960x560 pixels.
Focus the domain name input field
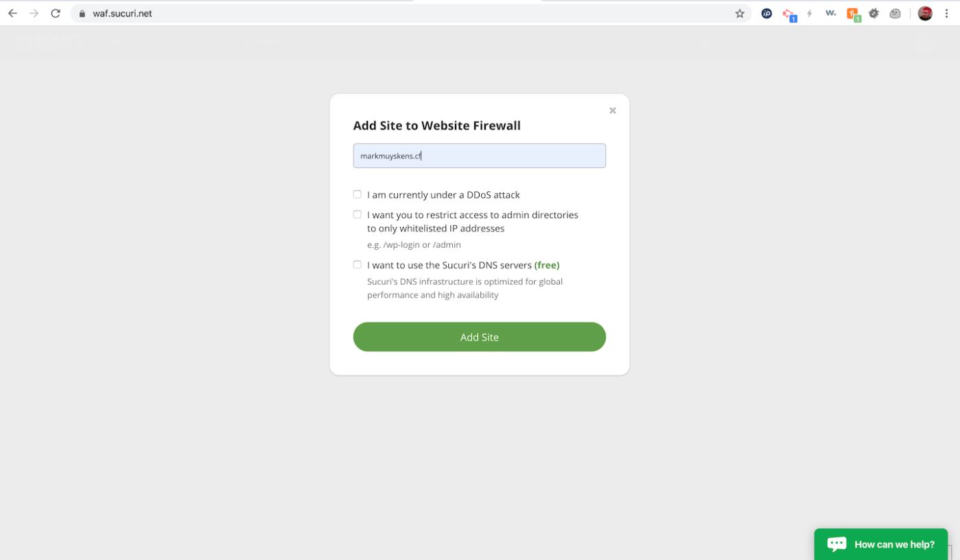479,156
